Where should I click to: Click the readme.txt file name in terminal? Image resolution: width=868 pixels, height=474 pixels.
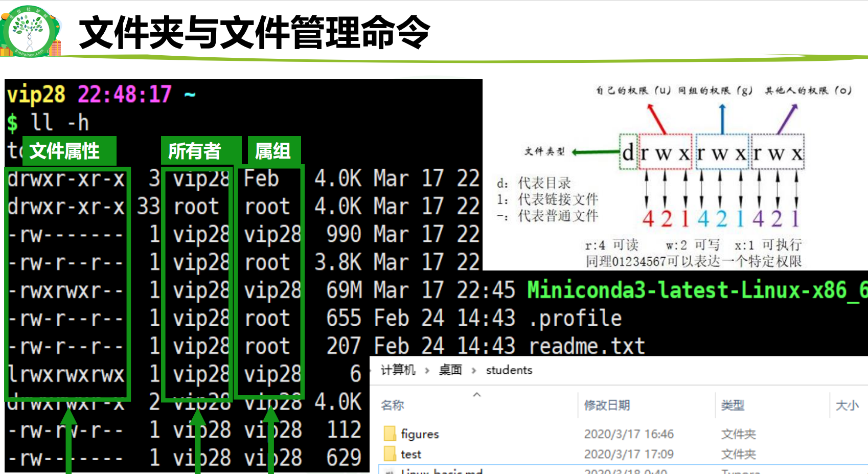[586, 346]
